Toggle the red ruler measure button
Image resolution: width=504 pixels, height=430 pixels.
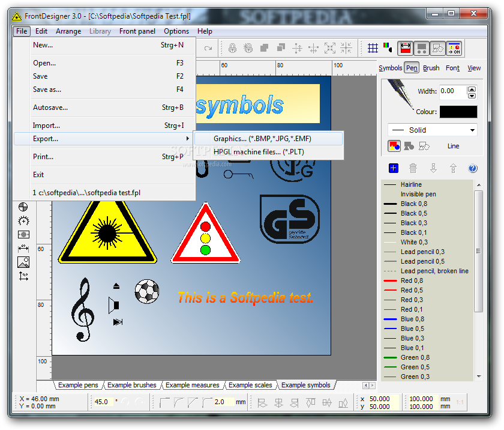(x=406, y=48)
